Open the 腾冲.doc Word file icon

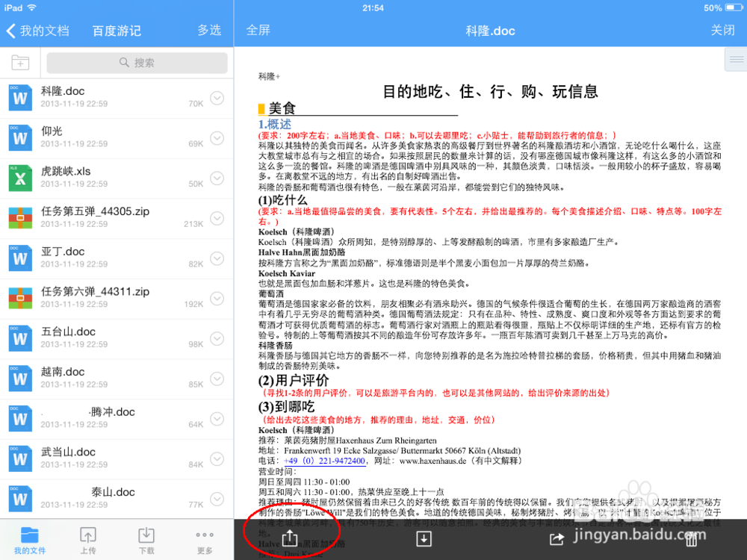(20, 419)
